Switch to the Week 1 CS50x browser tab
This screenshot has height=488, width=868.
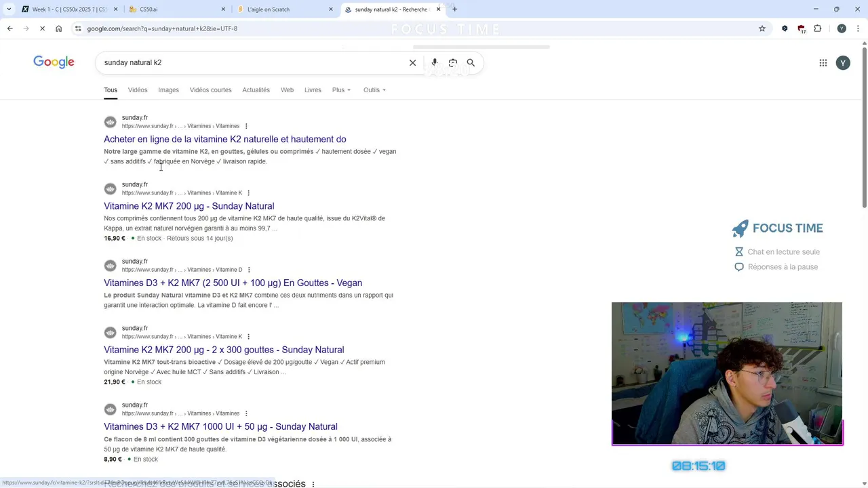pyautogui.click(x=68, y=9)
